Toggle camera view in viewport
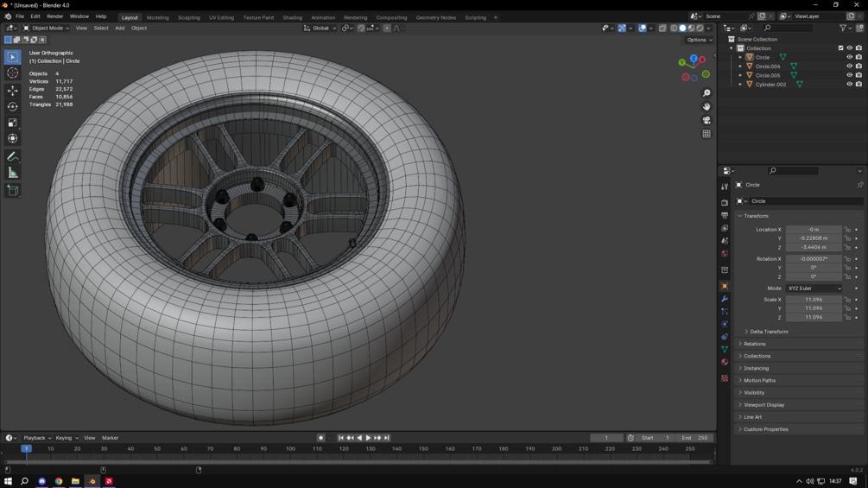 point(706,120)
